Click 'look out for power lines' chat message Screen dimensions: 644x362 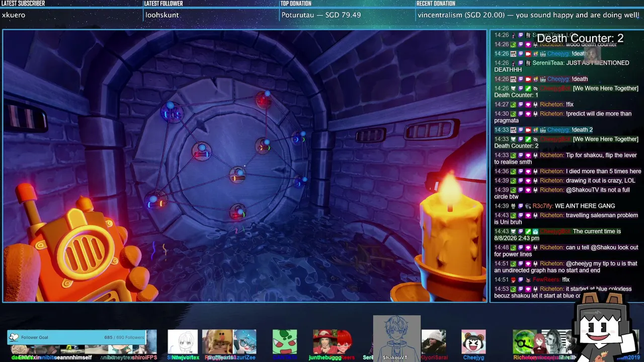566,251
